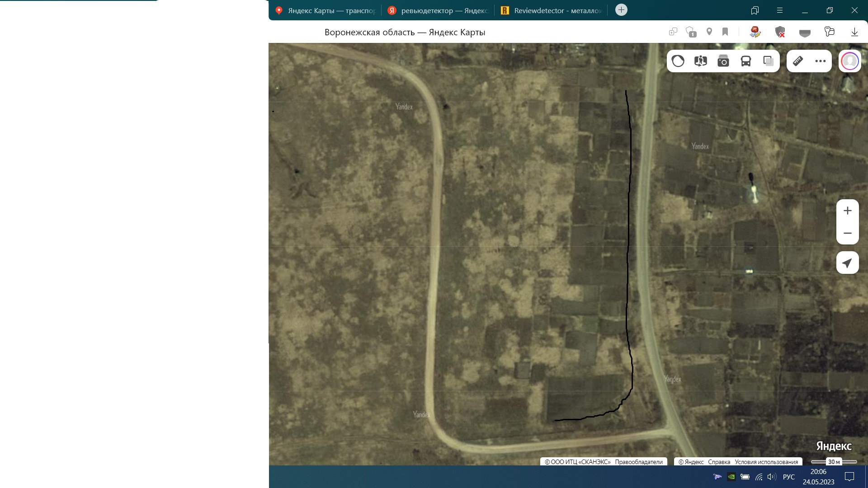Open a new browser tab
The width and height of the screenshot is (868, 488).
[x=621, y=10]
